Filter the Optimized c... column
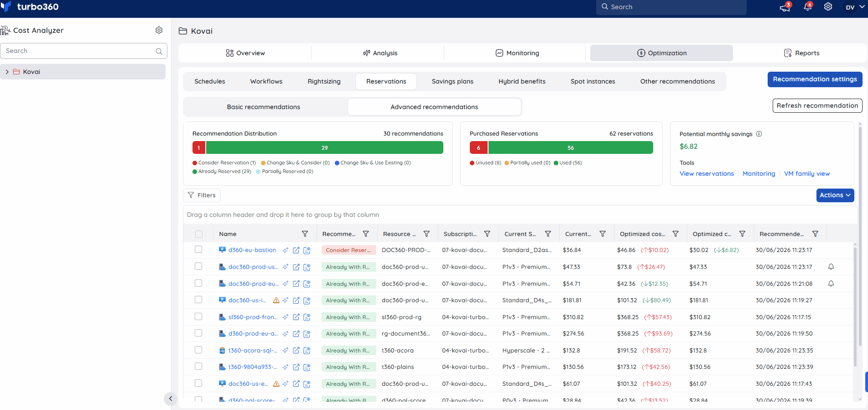Screen dimensions: 868x410 pyautogui.click(x=742, y=234)
